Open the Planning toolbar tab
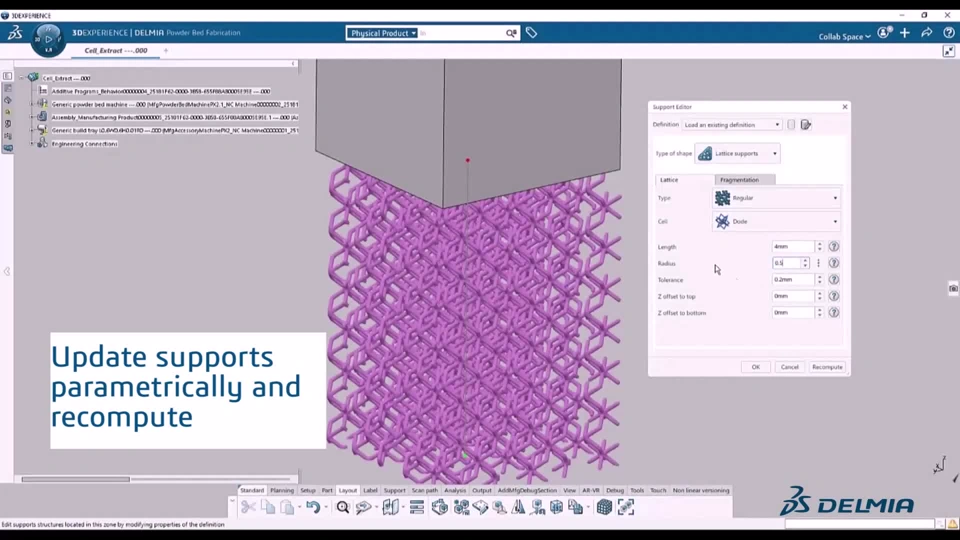Viewport: 960px width, 540px height. click(282, 490)
